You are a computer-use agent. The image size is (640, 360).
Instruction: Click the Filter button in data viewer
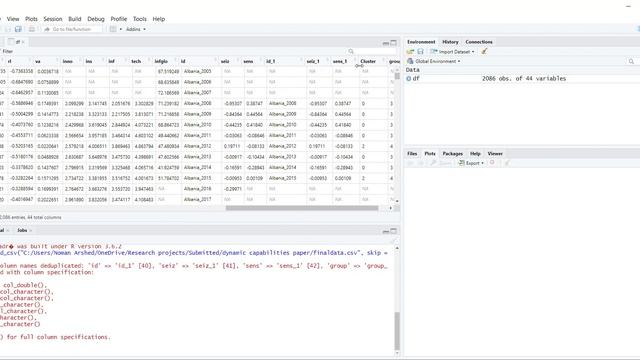7,51
